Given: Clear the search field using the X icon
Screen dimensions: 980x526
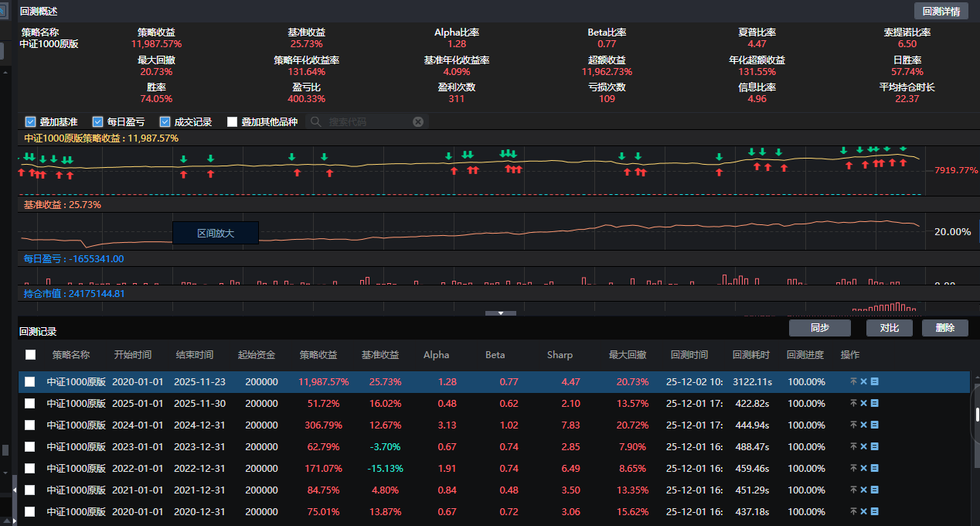Looking at the screenshot, I should click(417, 121).
